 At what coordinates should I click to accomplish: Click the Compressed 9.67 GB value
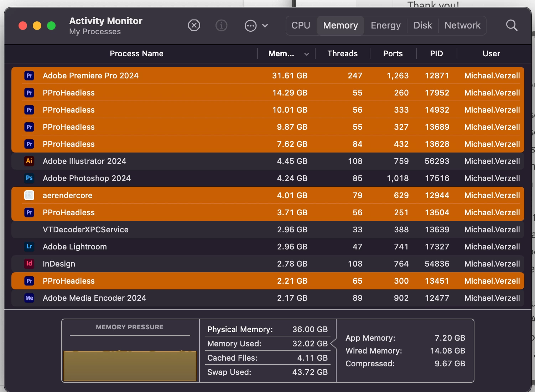450,363
